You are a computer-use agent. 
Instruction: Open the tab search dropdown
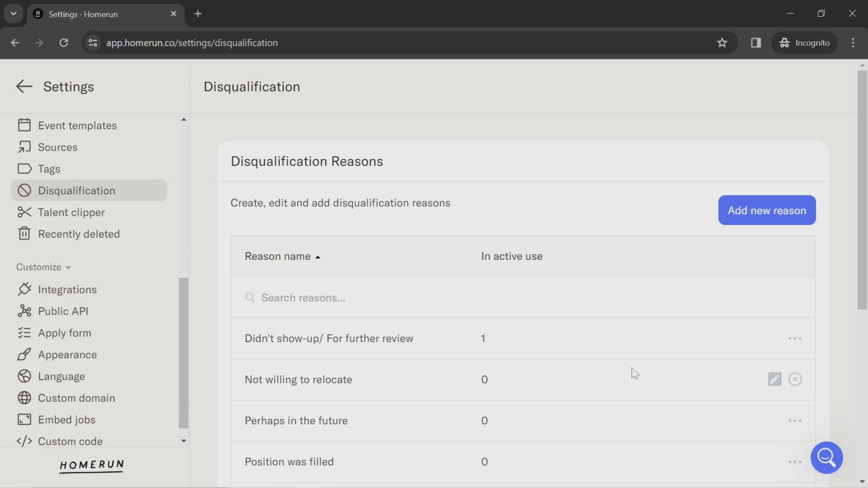click(14, 14)
